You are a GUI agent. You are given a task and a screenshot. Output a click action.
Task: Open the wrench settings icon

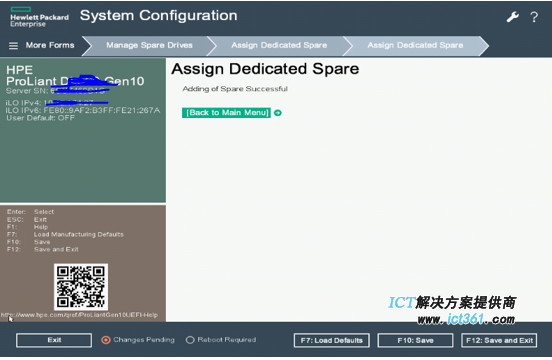(x=513, y=17)
